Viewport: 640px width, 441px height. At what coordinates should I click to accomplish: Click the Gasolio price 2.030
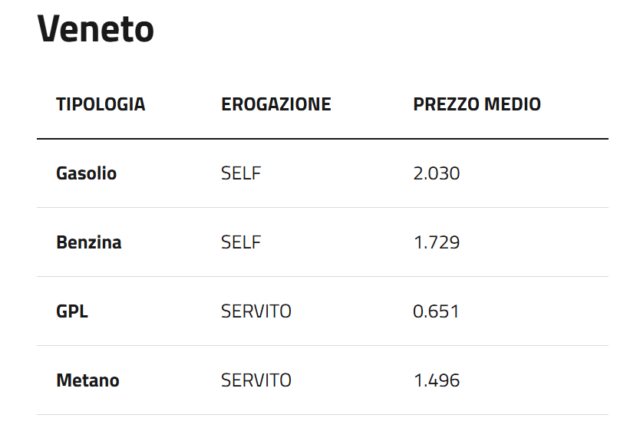(436, 173)
